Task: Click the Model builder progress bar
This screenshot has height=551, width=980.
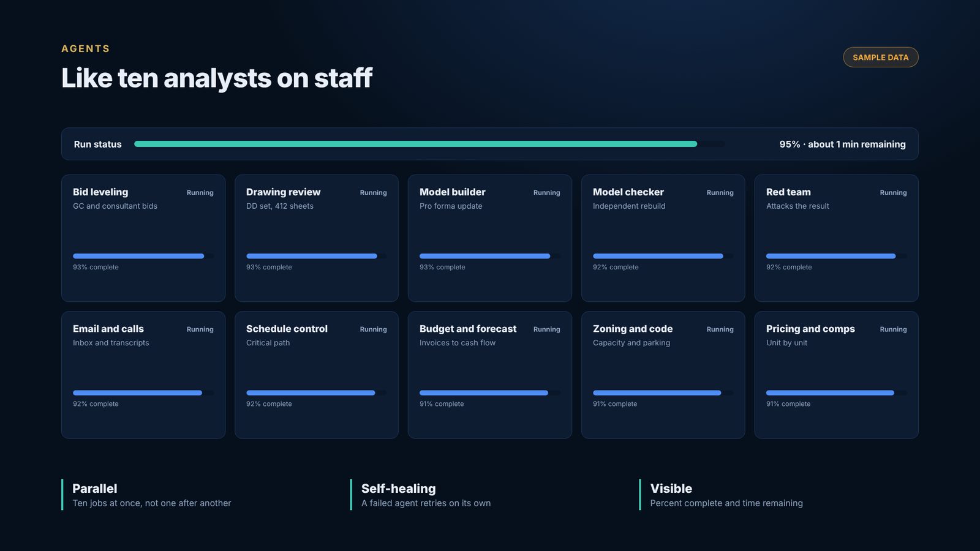Action: 490,256
